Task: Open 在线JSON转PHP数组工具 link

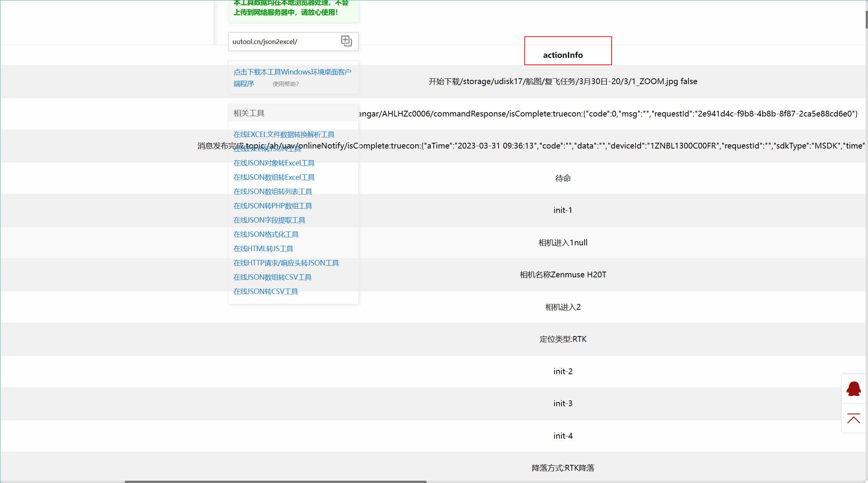Action: 273,206
